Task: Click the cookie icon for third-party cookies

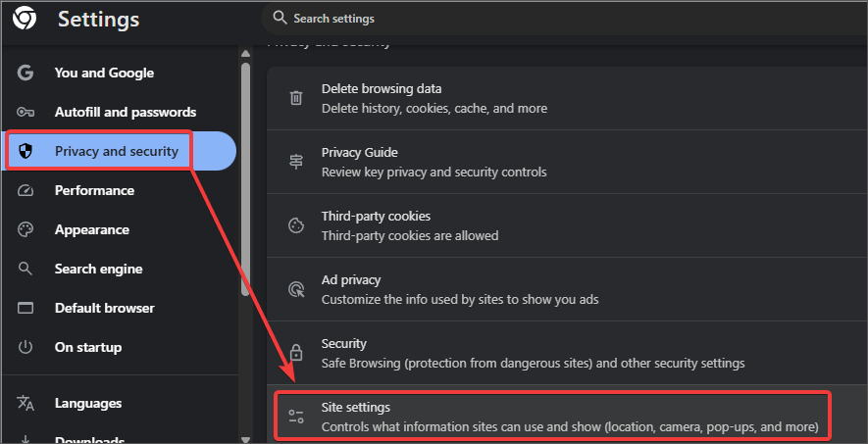Action: pos(295,225)
